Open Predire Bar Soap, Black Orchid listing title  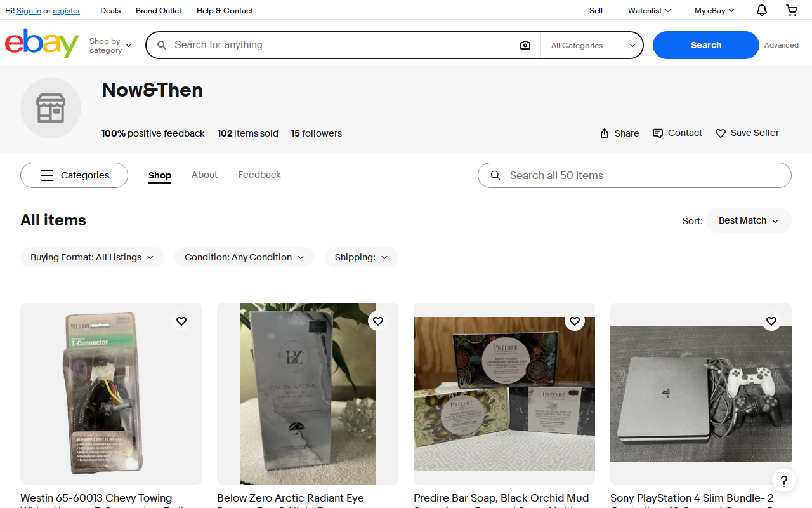tap(501, 498)
